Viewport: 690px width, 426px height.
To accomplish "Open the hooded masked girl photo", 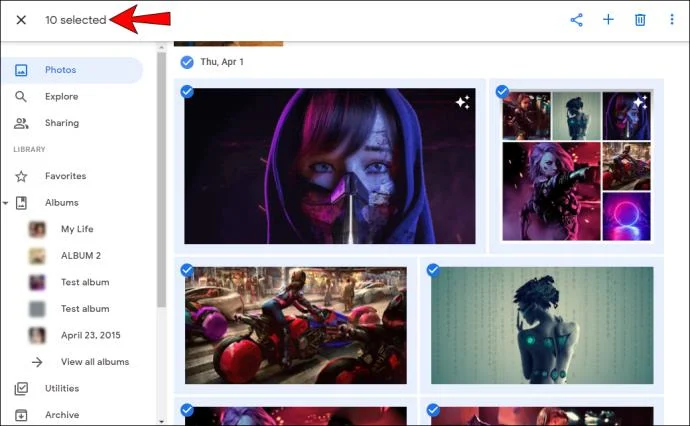I will pyautogui.click(x=330, y=166).
